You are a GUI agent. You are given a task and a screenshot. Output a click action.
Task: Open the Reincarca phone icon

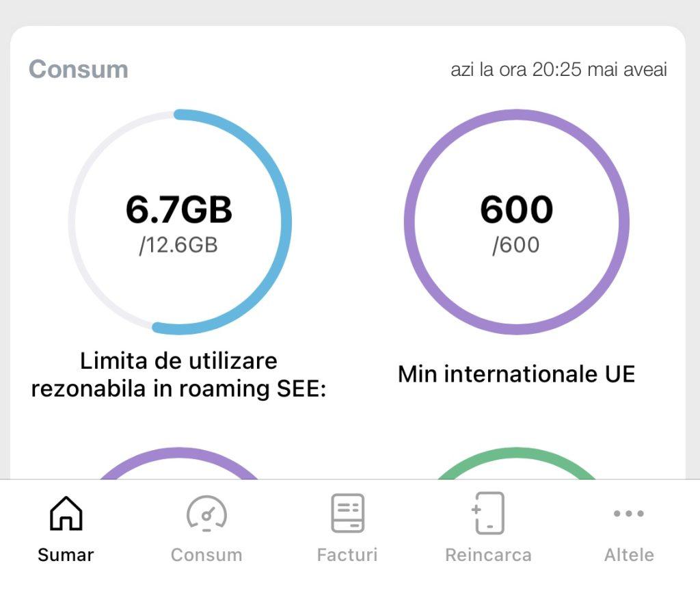point(488,513)
